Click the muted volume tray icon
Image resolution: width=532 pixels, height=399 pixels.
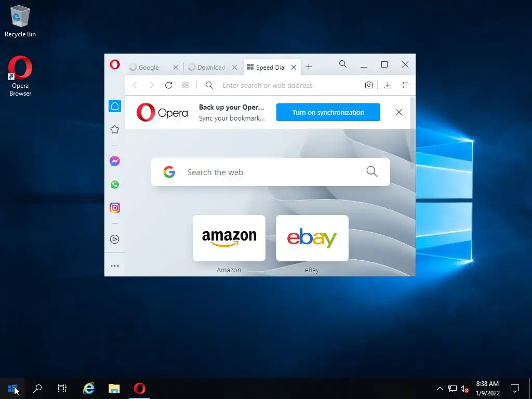pyautogui.click(x=464, y=389)
